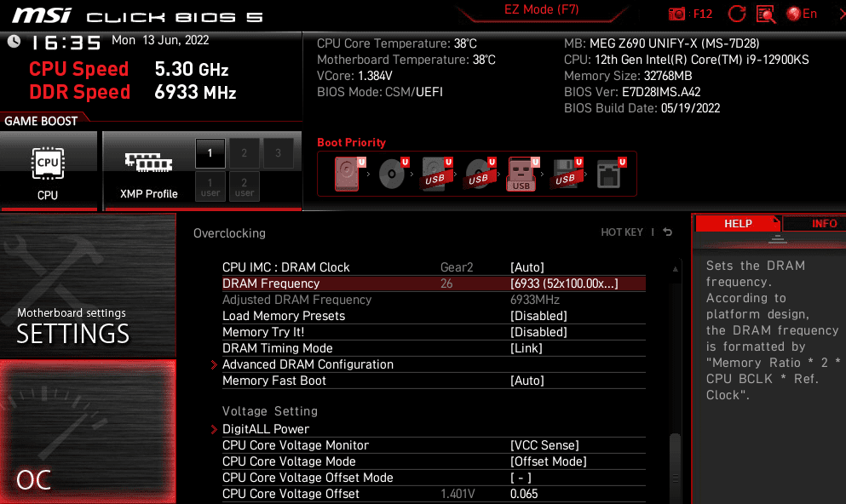This screenshot has height=504, width=846.
Task: Open DRAM Timing Mode [Link] dropdown
Action: (x=526, y=348)
